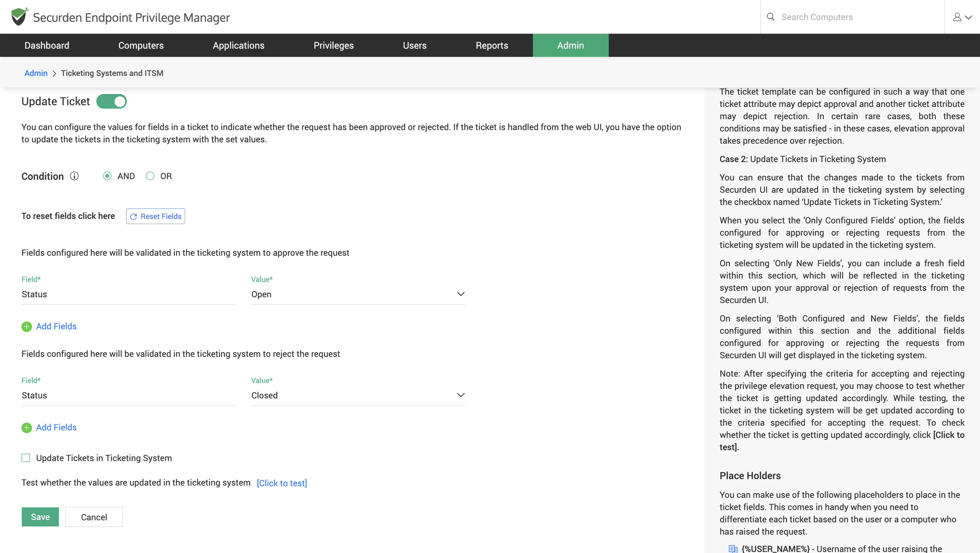Click the Condition info icon
Image resolution: width=980 pixels, height=553 pixels.
click(74, 176)
